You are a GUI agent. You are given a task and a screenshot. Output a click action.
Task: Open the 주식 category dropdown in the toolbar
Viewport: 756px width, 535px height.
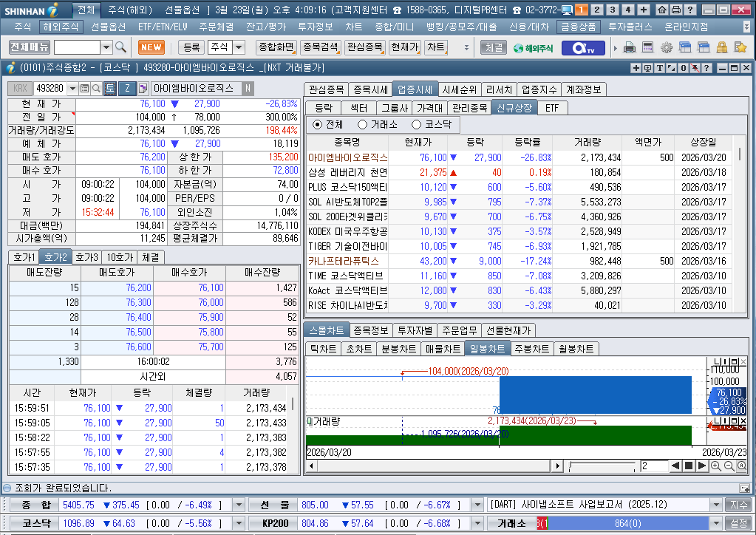239,47
